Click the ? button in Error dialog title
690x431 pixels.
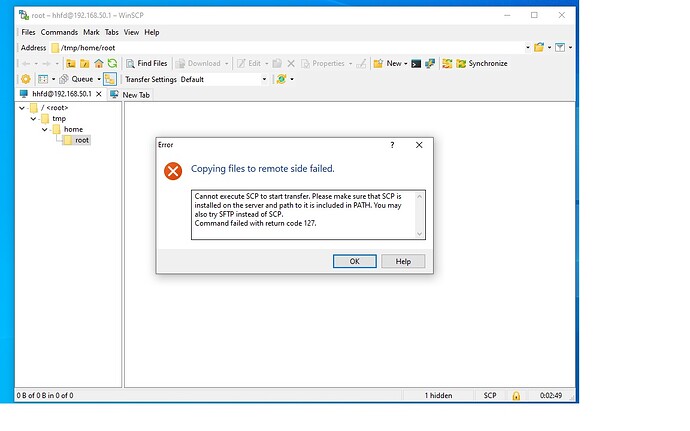click(392, 145)
